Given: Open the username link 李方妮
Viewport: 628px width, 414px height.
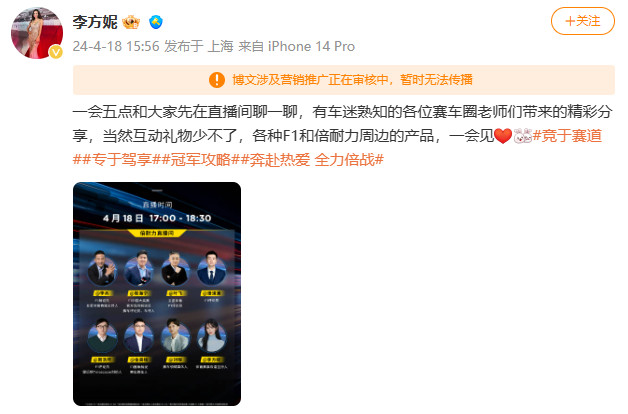Looking at the screenshot, I should pos(95,22).
